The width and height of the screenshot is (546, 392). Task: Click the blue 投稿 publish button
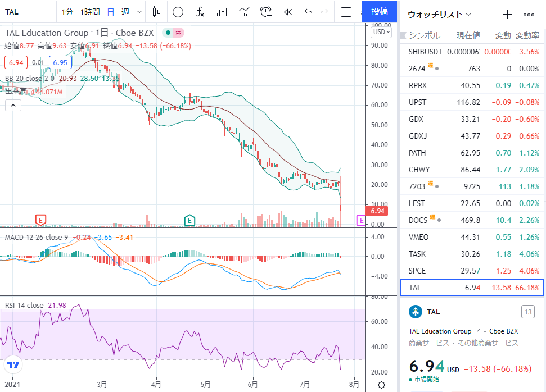[380, 12]
